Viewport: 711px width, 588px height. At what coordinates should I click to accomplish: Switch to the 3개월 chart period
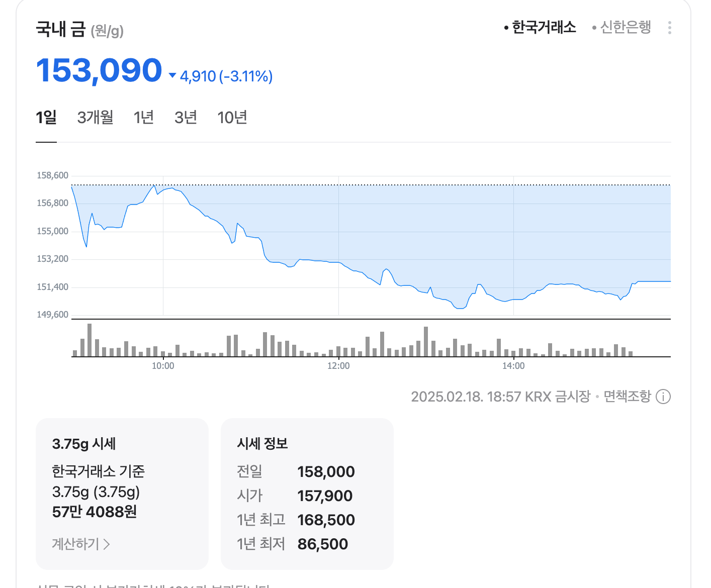(96, 117)
